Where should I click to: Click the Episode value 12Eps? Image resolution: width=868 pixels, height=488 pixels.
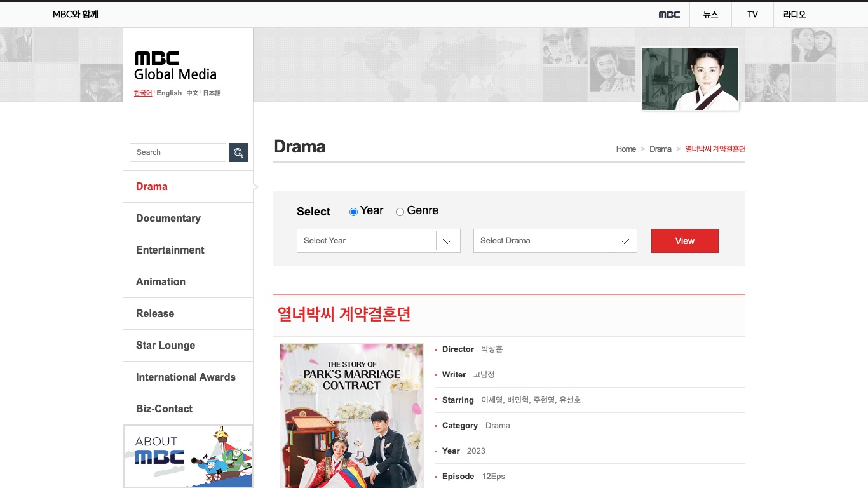point(493,477)
